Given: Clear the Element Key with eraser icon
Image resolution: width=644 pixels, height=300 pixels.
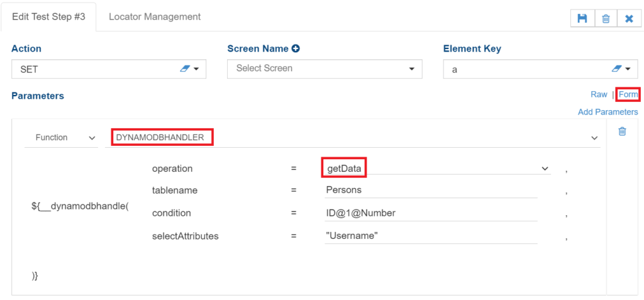Looking at the screenshot, I should point(616,69).
